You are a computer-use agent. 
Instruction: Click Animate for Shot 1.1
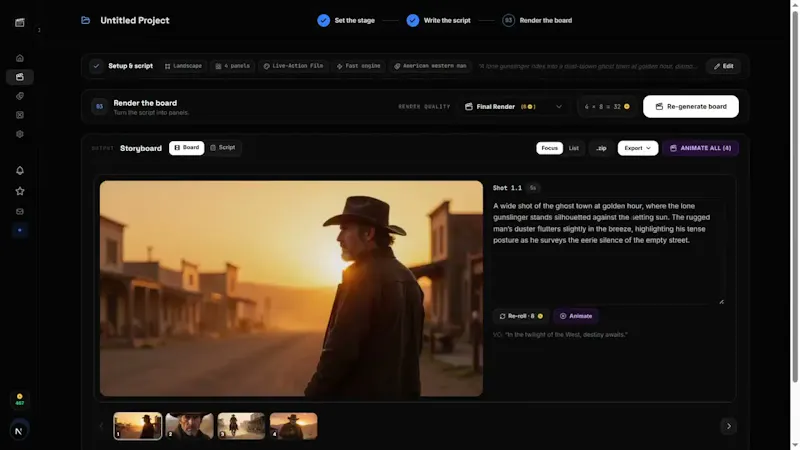(x=576, y=316)
